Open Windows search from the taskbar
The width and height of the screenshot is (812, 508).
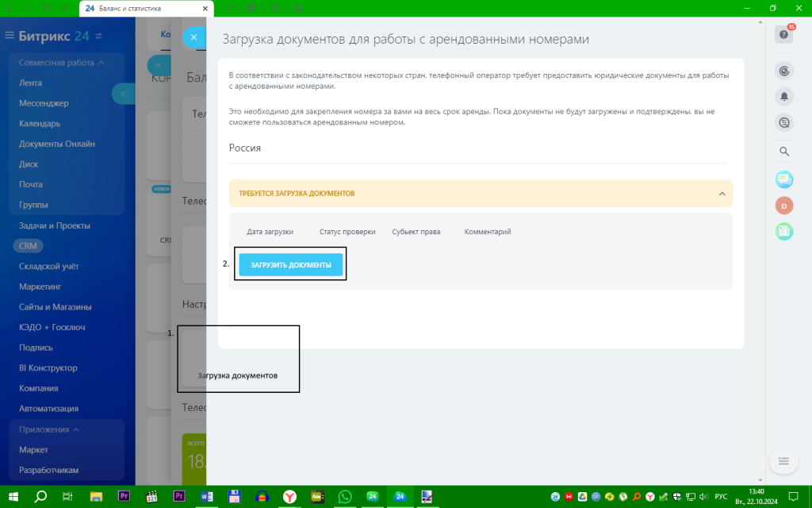40,497
